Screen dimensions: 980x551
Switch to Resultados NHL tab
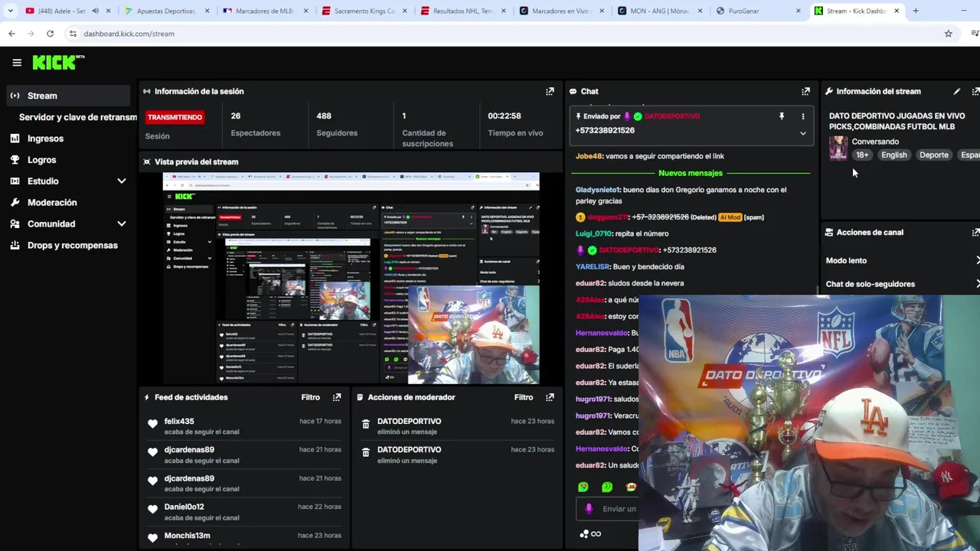click(462, 11)
